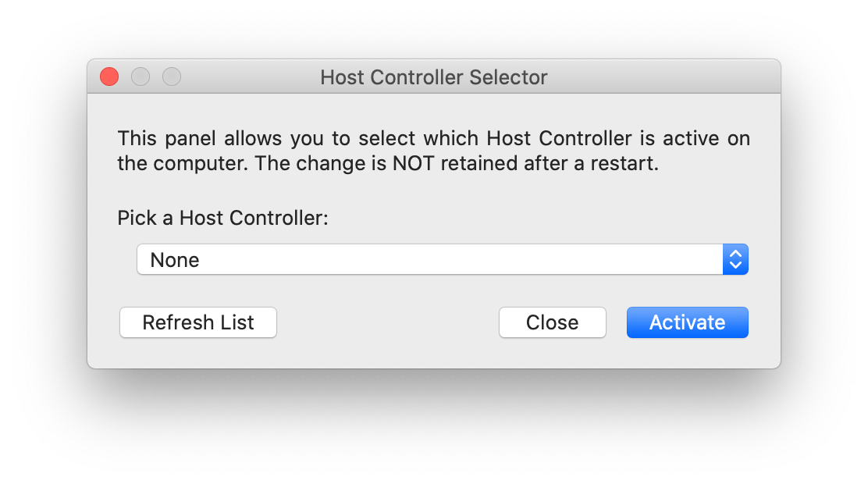This screenshot has width=868, height=484.
Task: Click the "Pick a Host Controller:" label
Action: pos(223,218)
